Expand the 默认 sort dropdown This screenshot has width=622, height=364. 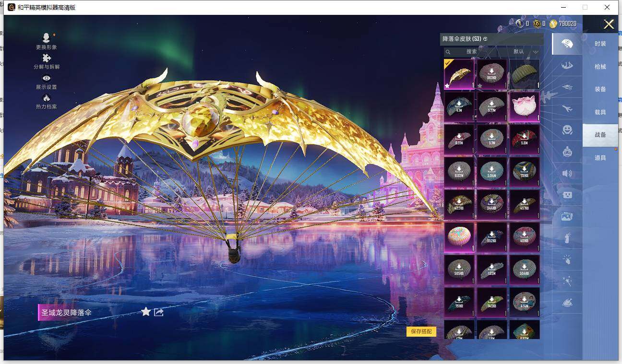[x=525, y=52]
